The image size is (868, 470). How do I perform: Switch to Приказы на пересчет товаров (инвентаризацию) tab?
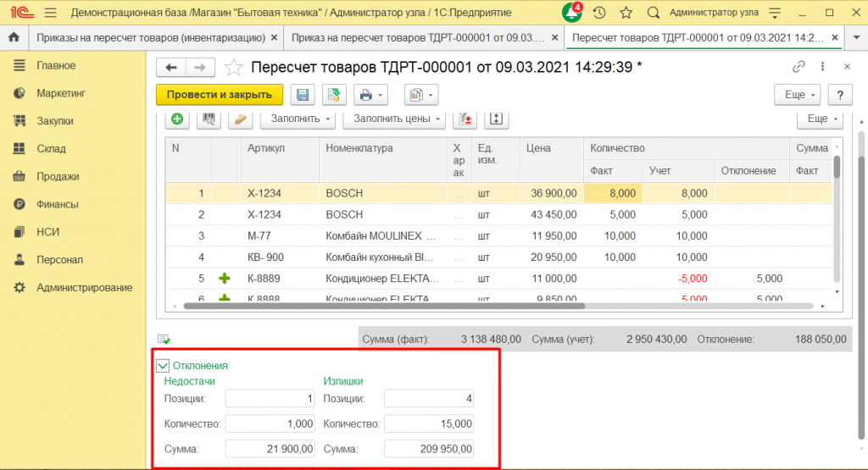(x=151, y=37)
